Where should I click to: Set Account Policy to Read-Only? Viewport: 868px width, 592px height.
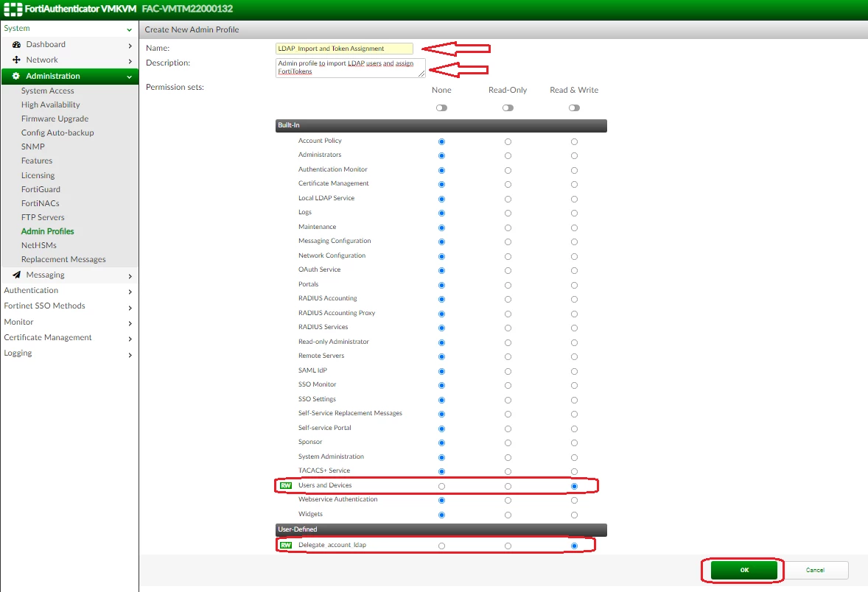point(508,141)
